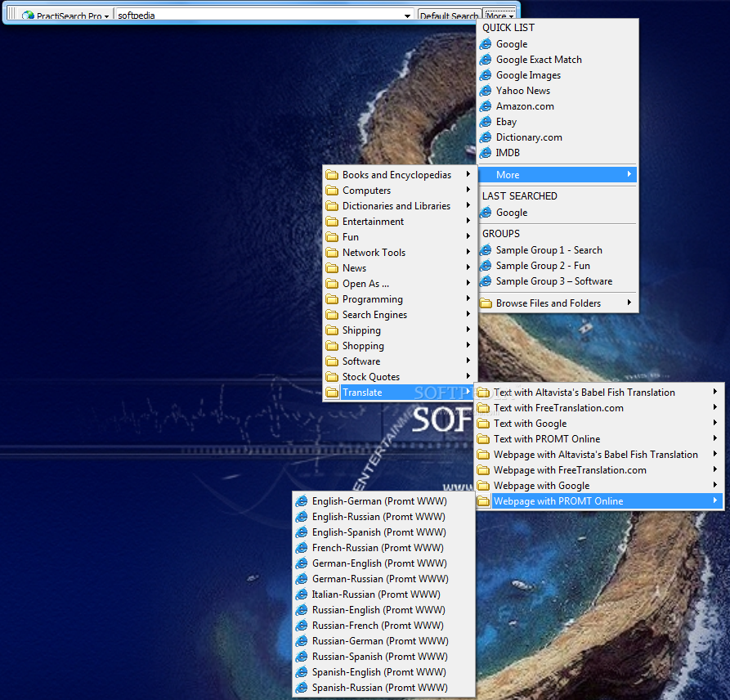The image size is (730, 700).
Task: Click the Russian-English (Promt WWW) icon
Action: click(x=302, y=610)
